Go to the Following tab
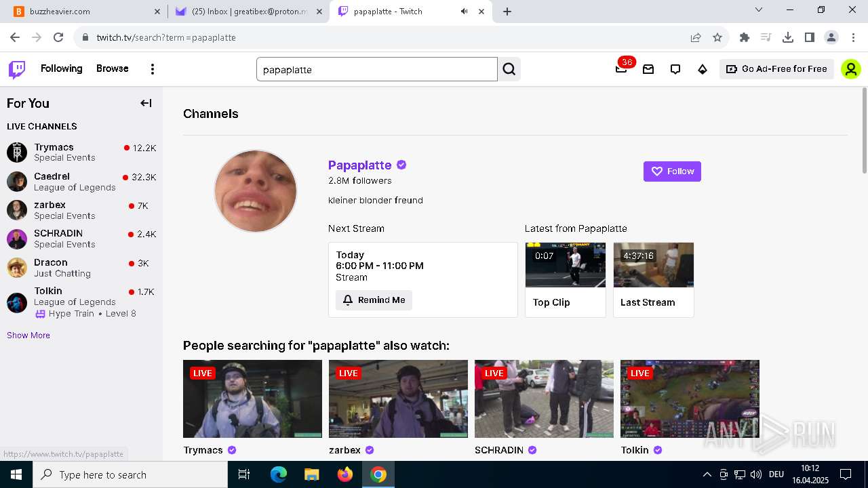 61,68
